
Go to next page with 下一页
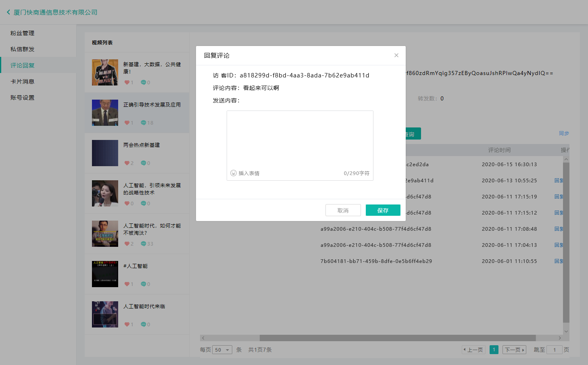click(514, 350)
